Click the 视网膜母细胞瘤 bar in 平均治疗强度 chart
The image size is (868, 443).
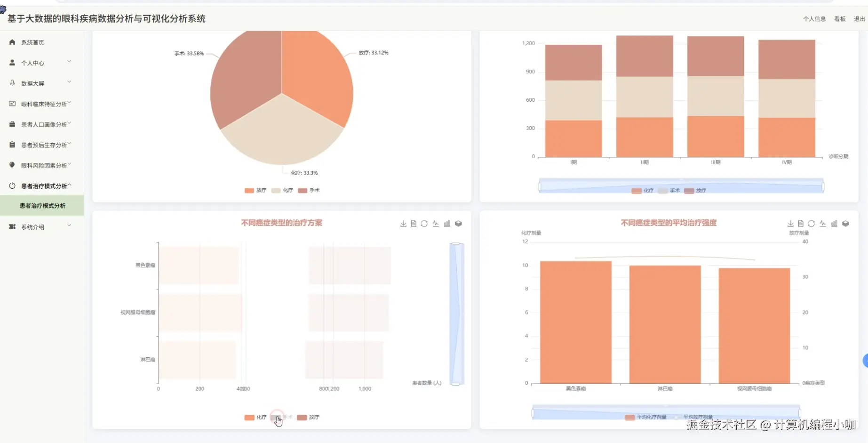[755, 326]
